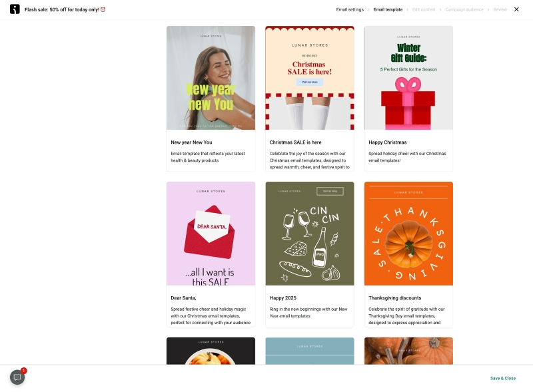Click Save & Close

pyautogui.click(x=502, y=378)
